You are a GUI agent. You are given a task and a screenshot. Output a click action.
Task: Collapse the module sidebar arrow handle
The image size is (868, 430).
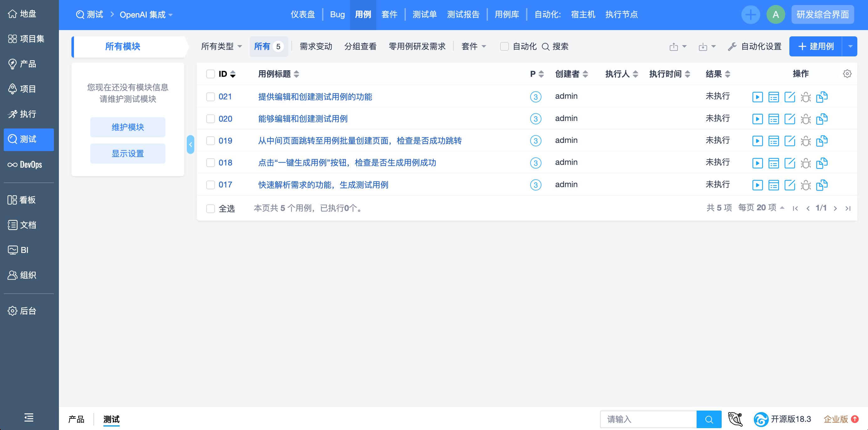[191, 144]
